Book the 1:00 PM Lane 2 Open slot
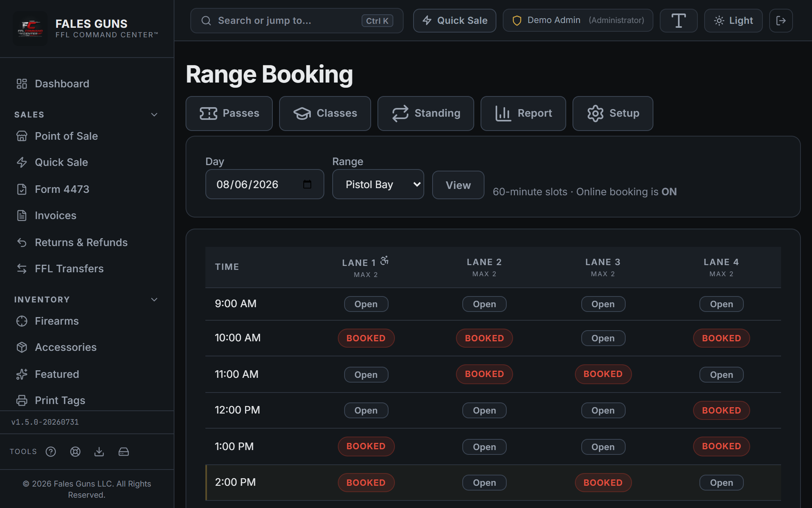 pos(484,447)
